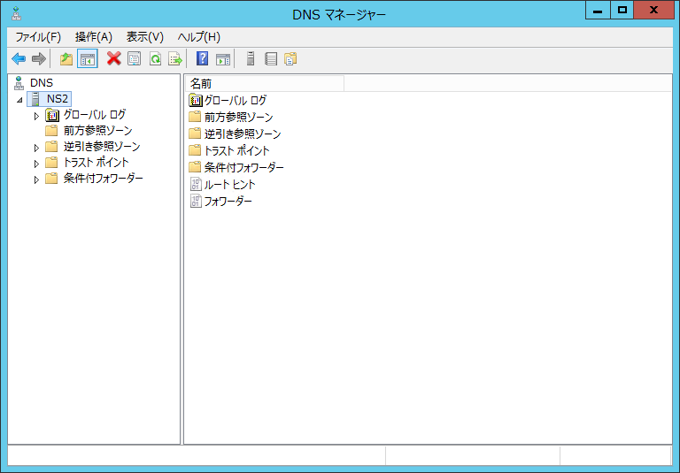Select グローバル ログ in the list pane
Screen dimensions: 680x473
235,101
